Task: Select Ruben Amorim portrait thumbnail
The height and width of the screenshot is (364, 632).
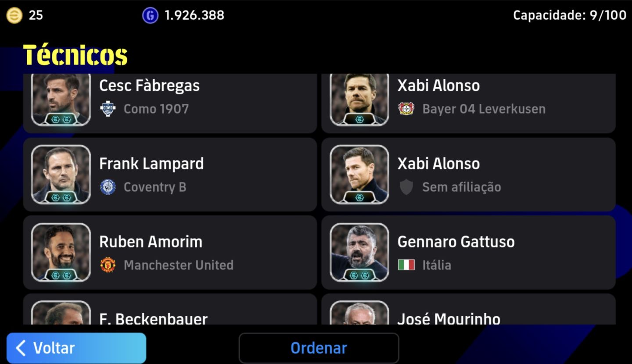Action: pos(61,252)
